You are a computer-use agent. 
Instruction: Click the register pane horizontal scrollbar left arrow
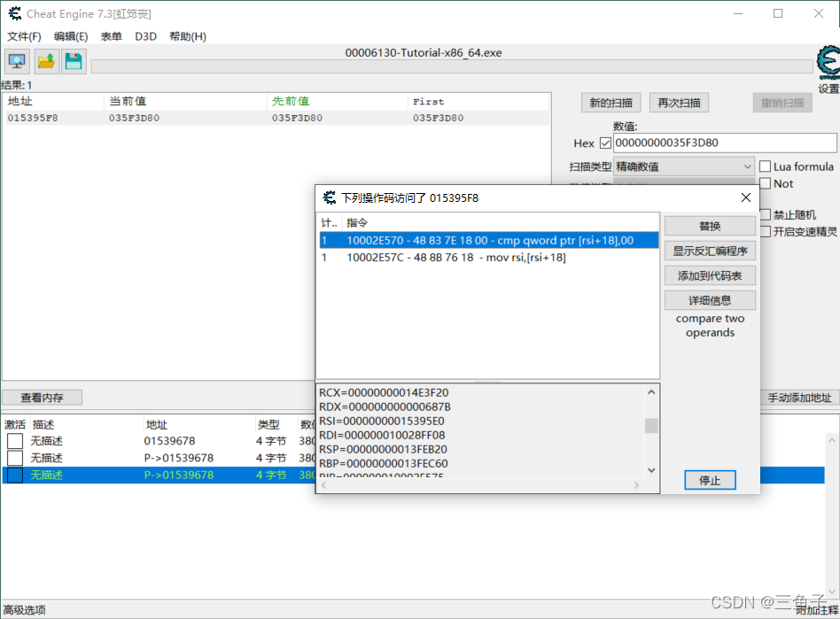pos(323,485)
